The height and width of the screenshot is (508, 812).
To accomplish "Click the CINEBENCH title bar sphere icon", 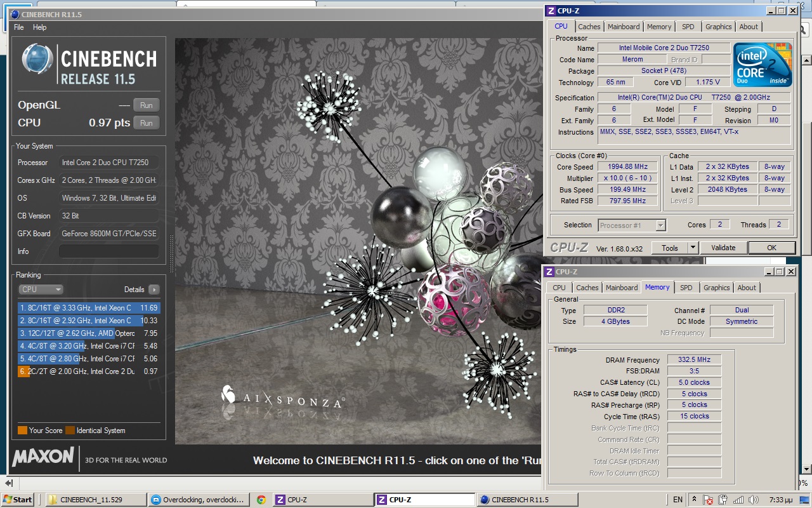I will pyautogui.click(x=15, y=15).
